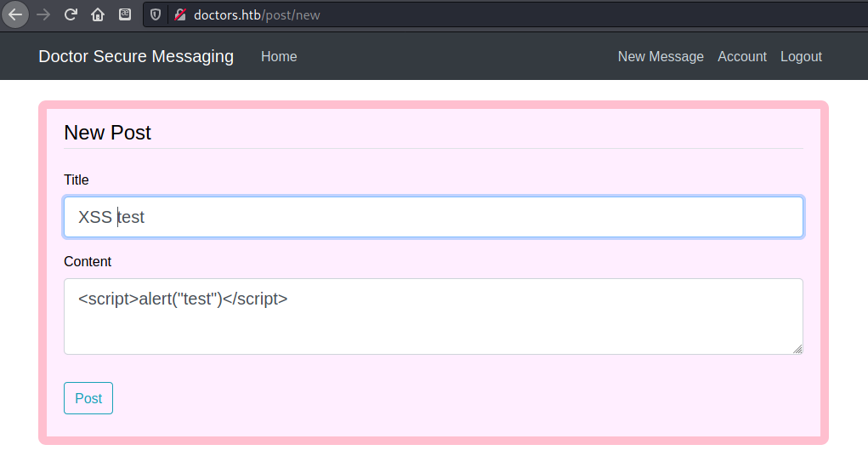Go to the Account page

pyautogui.click(x=741, y=56)
